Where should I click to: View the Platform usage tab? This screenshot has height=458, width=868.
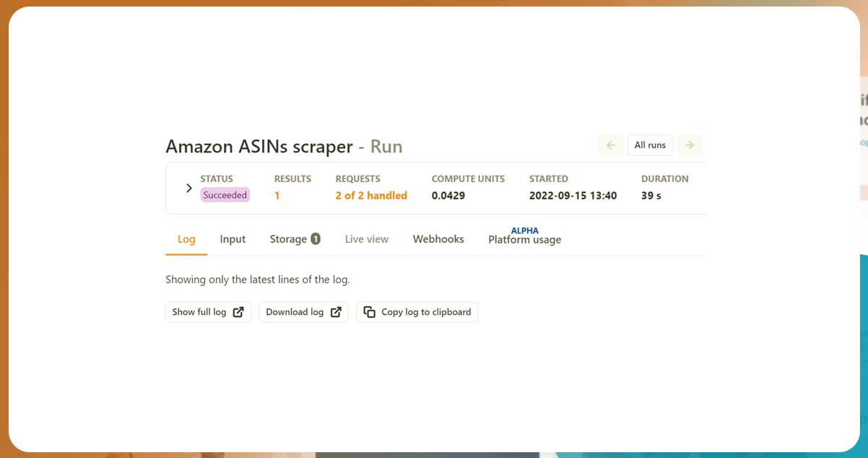click(525, 240)
